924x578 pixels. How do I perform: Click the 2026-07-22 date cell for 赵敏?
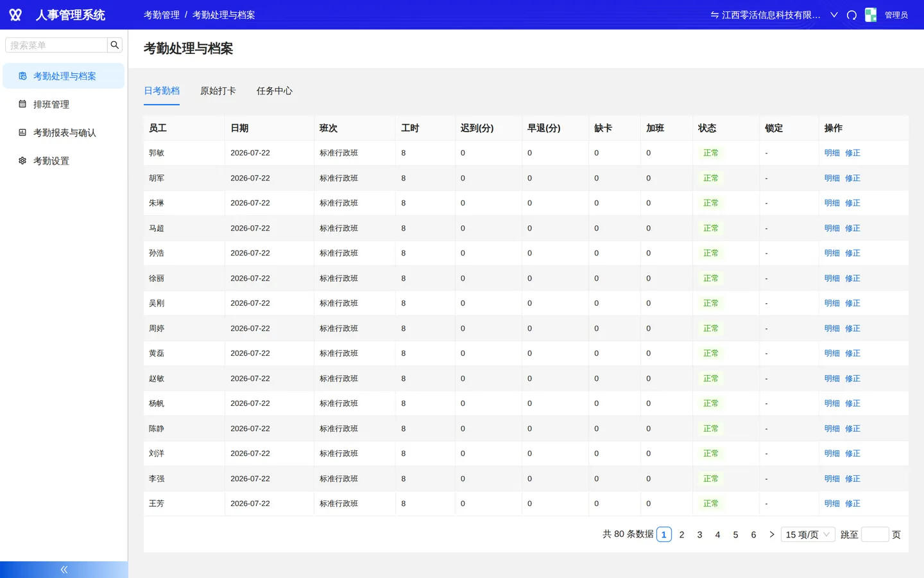pyautogui.click(x=250, y=378)
